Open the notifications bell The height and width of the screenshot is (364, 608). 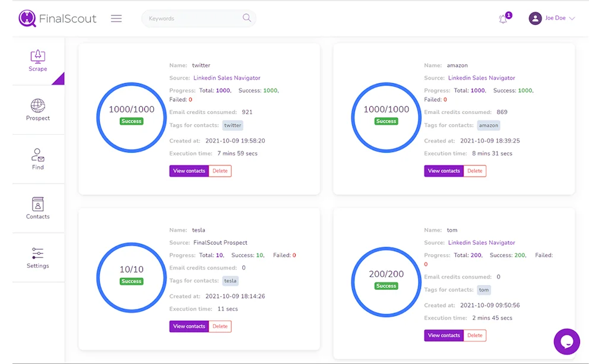503,19
